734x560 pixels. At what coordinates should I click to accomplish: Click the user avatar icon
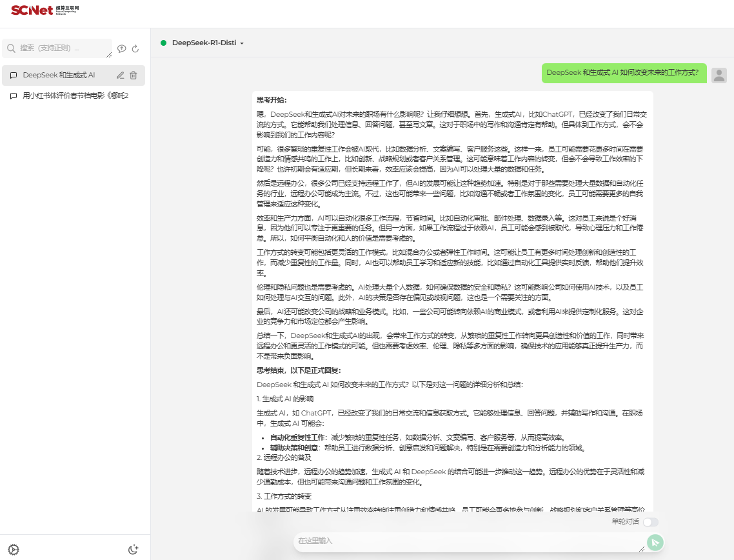(x=719, y=75)
